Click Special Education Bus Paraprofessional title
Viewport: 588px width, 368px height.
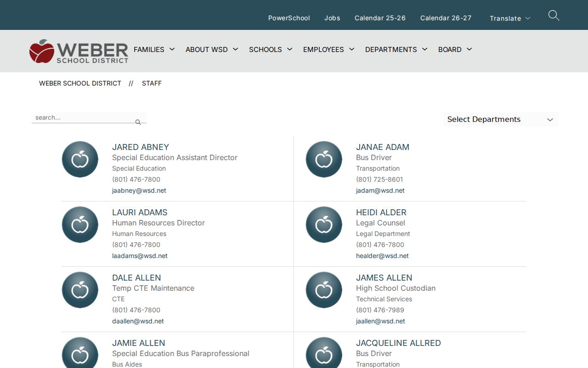181,354
